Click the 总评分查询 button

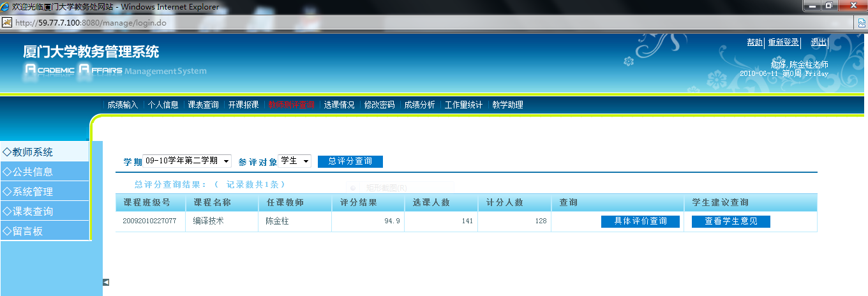[350, 161]
